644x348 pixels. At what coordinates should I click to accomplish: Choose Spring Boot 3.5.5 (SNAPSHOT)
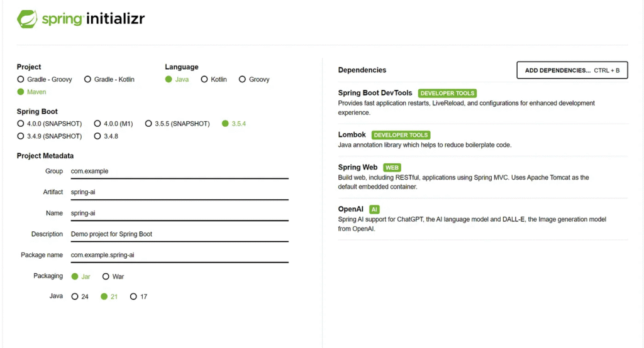[x=148, y=124]
